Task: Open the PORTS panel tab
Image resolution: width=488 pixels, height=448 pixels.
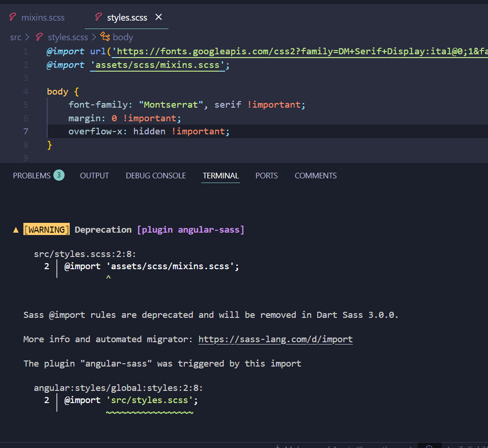Action: click(266, 176)
